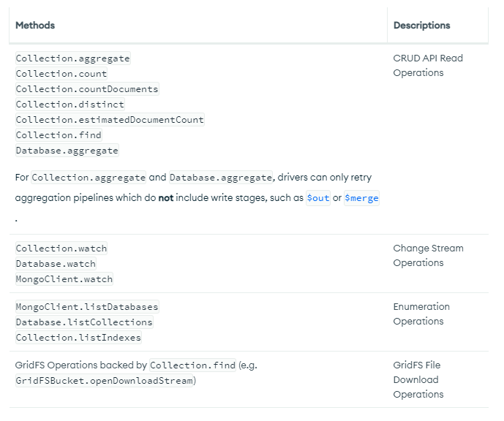Select the Collection.find method in list
This screenshot has width=504, height=421.
tap(59, 135)
